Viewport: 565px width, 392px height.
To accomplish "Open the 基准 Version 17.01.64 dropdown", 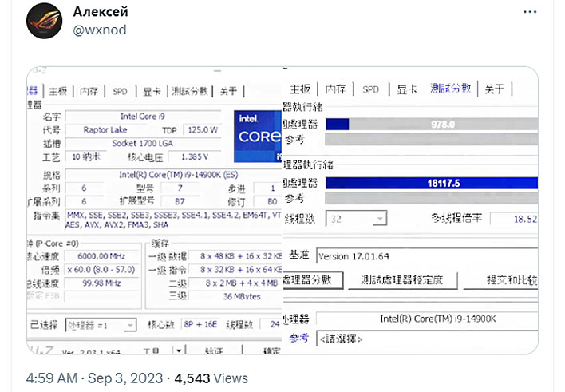I will point(427,256).
